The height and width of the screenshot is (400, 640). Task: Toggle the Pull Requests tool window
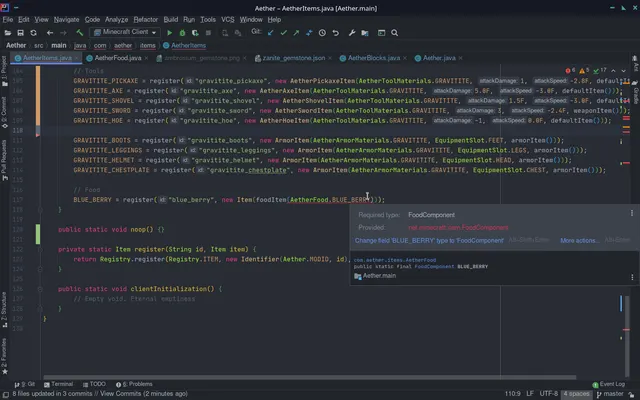click(4, 160)
